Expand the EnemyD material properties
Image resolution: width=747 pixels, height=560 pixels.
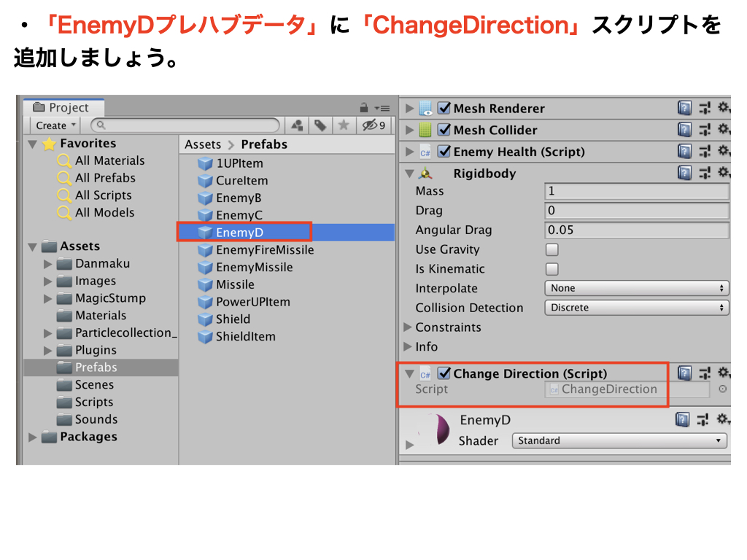pos(409,445)
